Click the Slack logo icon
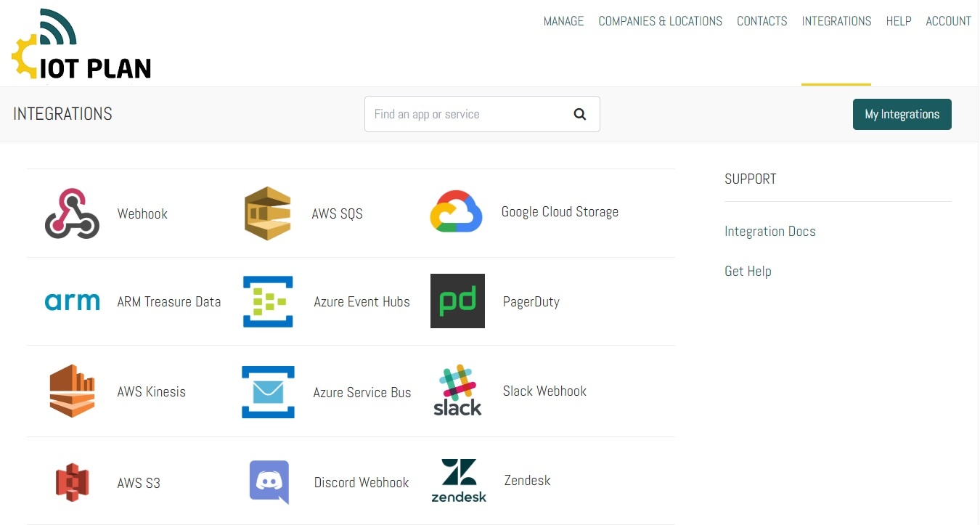Screen dimensions: 980x525 coord(457,390)
